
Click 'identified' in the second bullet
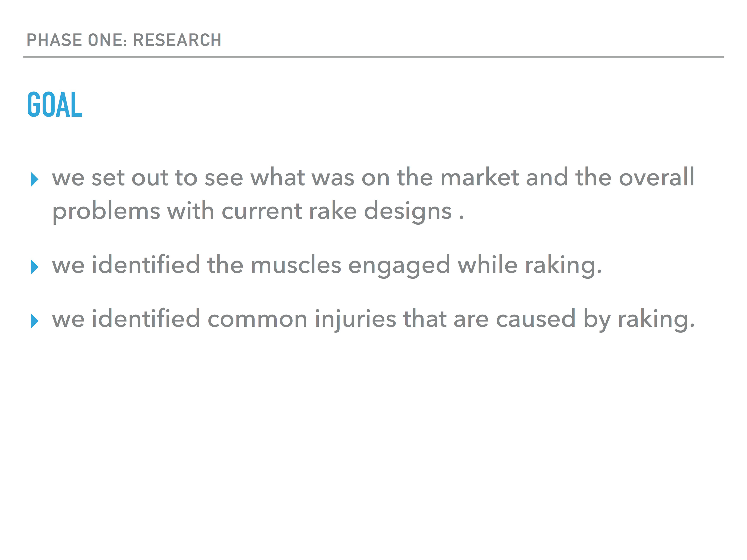[x=146, y=265]
